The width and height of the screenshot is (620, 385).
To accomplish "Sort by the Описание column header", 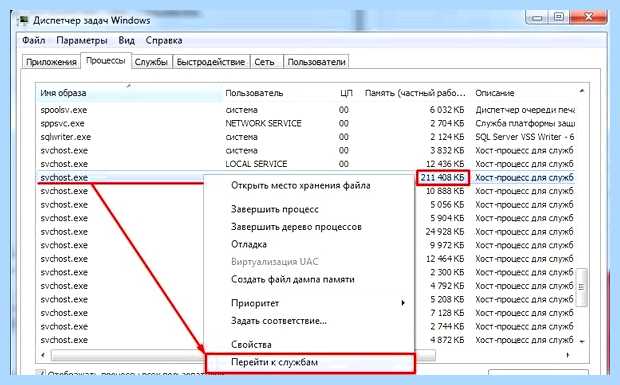I will coord(495,93).
